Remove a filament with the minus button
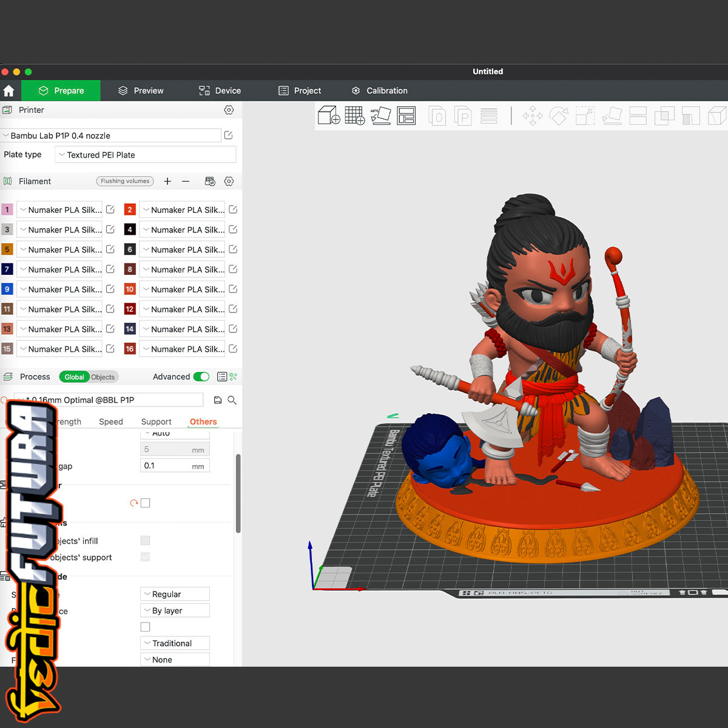This screenshot has height=728, width=728. [186, 181]
